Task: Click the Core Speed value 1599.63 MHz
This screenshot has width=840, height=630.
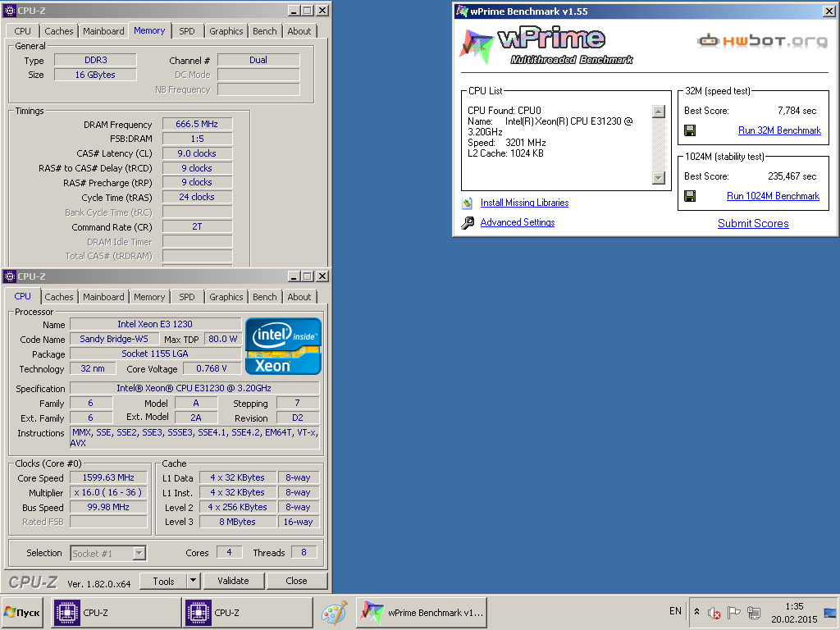Action: tap(108, 477)
